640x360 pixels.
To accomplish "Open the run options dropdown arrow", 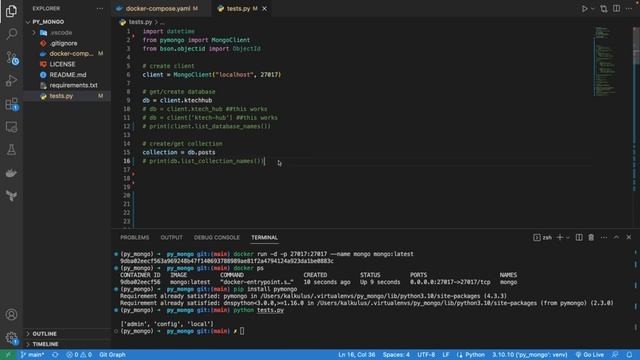I will (593, 9).
